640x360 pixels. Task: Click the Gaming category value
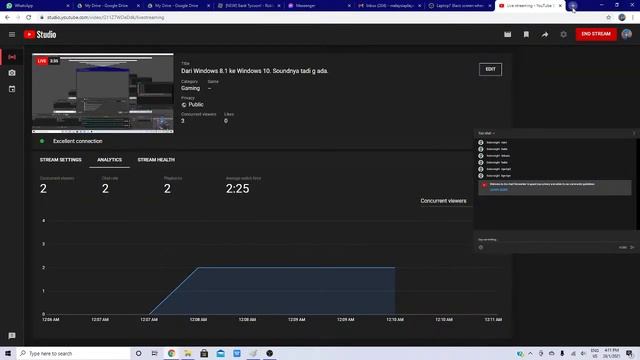pos(191,88)
